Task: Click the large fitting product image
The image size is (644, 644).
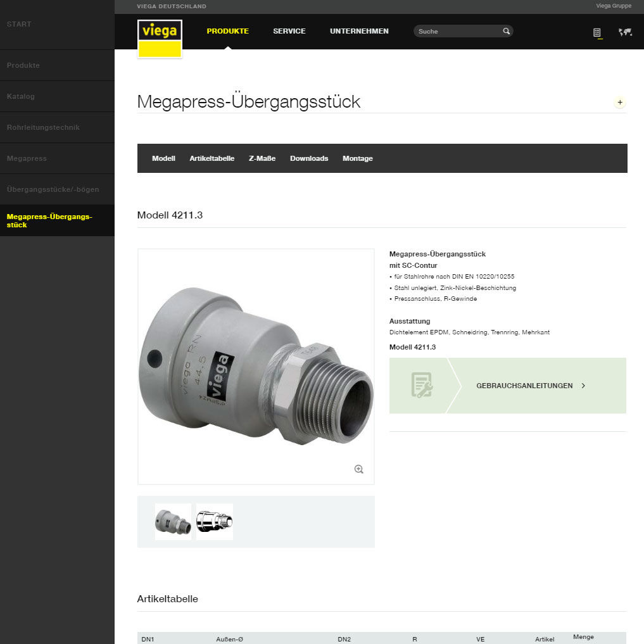Action: click(256, 367)
